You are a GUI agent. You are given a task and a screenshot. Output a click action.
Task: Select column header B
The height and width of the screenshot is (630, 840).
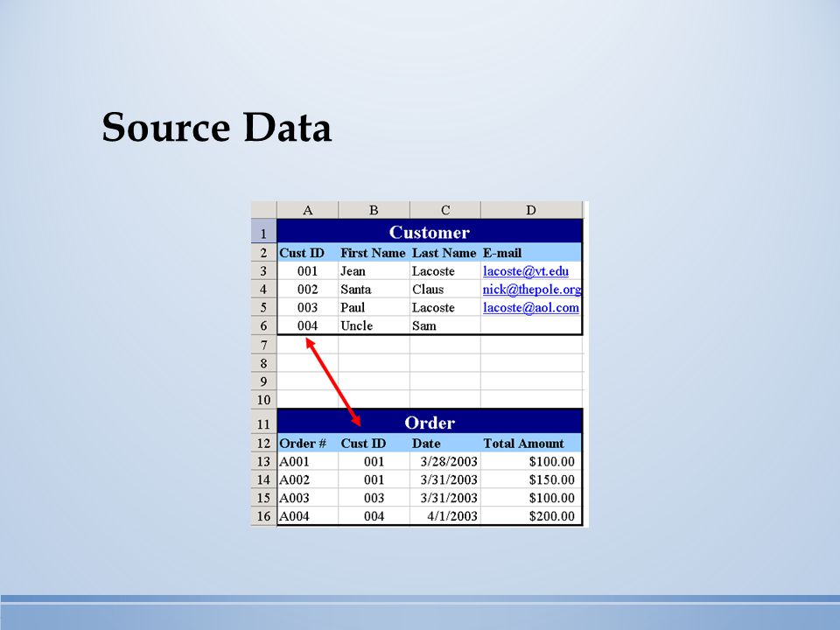374,210
